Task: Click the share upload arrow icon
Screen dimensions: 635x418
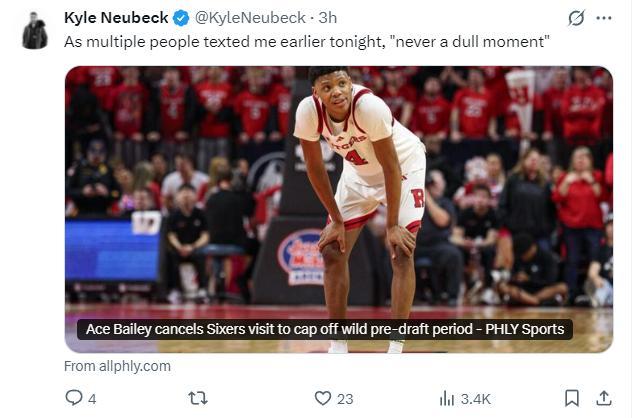Action: pyautogui.click(x=604, y=398)
